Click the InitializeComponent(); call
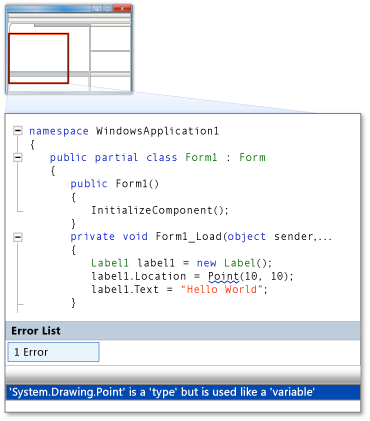 [x=160, y=210]
